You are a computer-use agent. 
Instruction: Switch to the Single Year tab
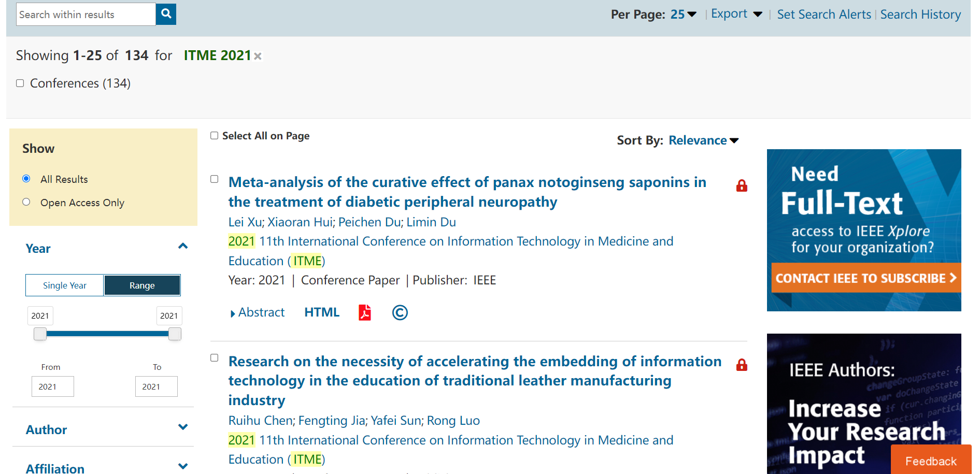pyautogui.click(x=65, y=285)
